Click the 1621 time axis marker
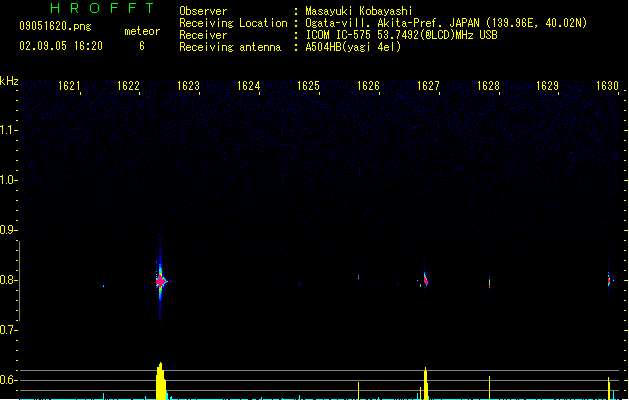The image size is (629, 400). pyautogui.click(x=69, y=86)
